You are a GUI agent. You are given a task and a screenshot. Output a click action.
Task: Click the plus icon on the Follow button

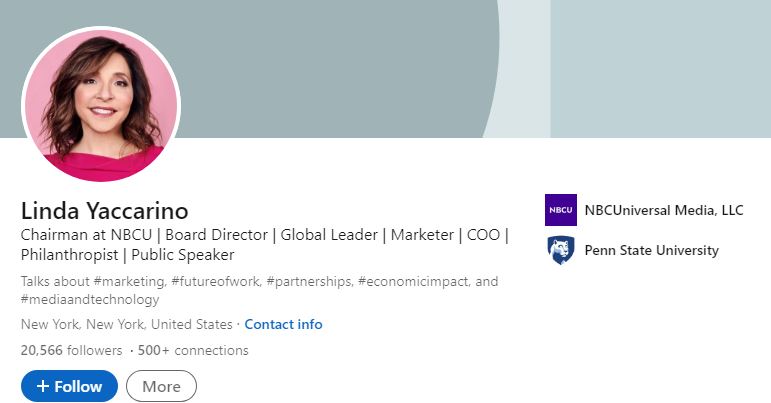point(43,386)
